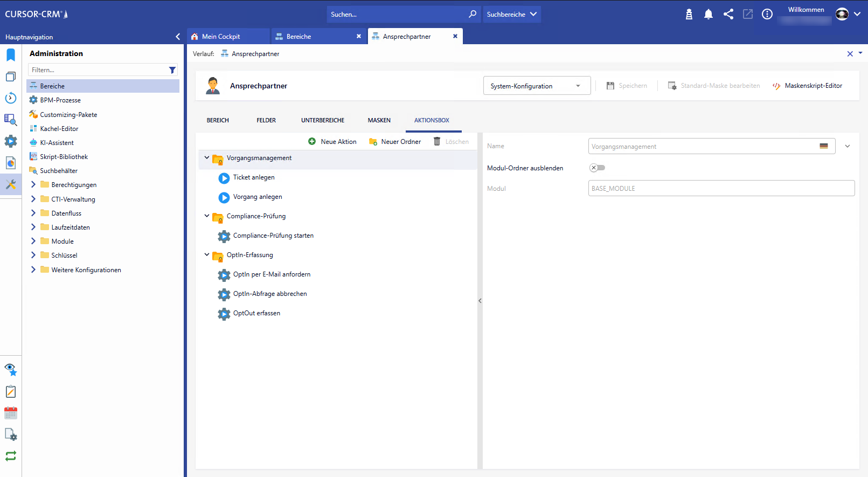Click the notification bell icon
The width and height of the screenshot is (868, 477).
[708, 15]
